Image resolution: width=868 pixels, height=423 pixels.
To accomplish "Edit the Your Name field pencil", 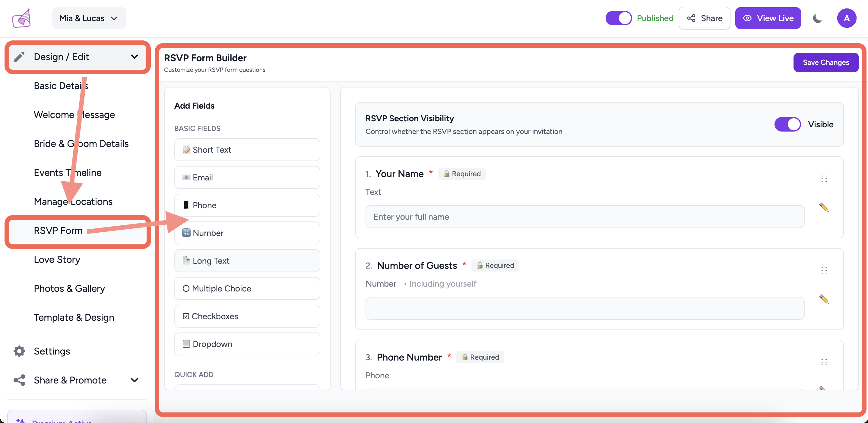I will click(x=824, y=207).
